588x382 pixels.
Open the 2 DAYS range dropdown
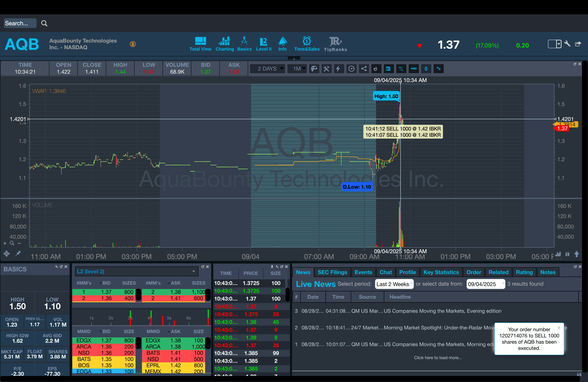coord(268,69)
